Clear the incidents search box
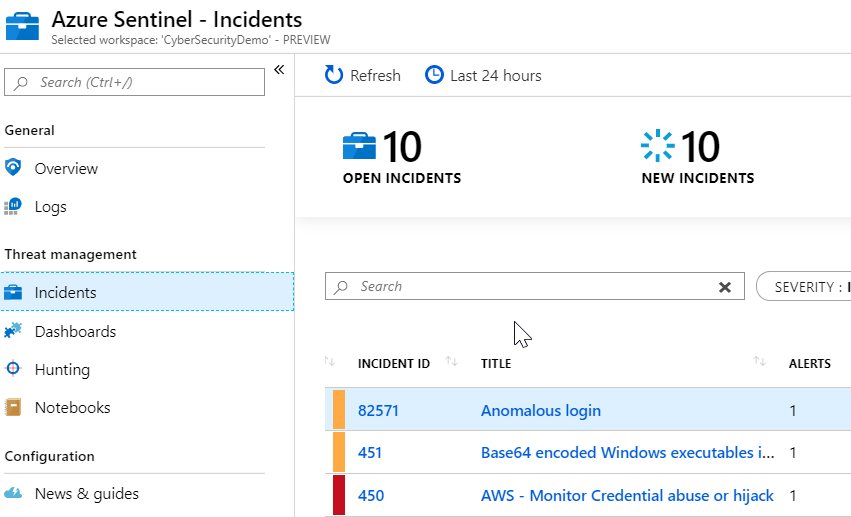The height and width of the screenshot is (517, 851). click(x=725, y=287)
